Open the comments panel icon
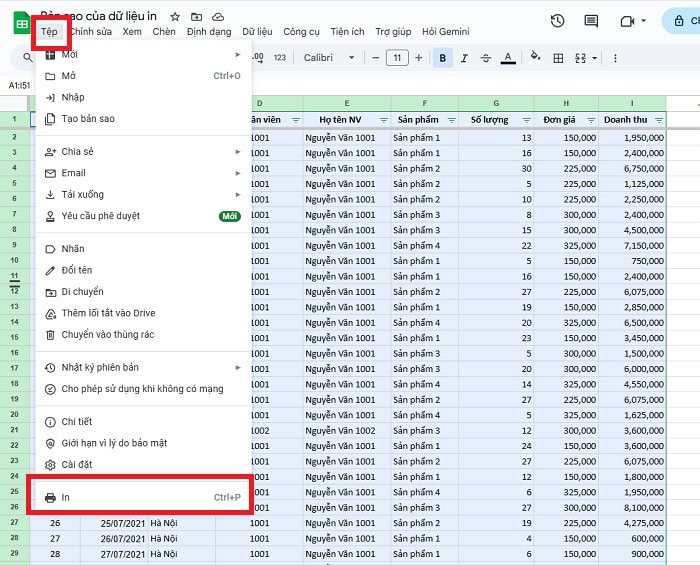Viewport: 700px width, 565px height. 591,21
